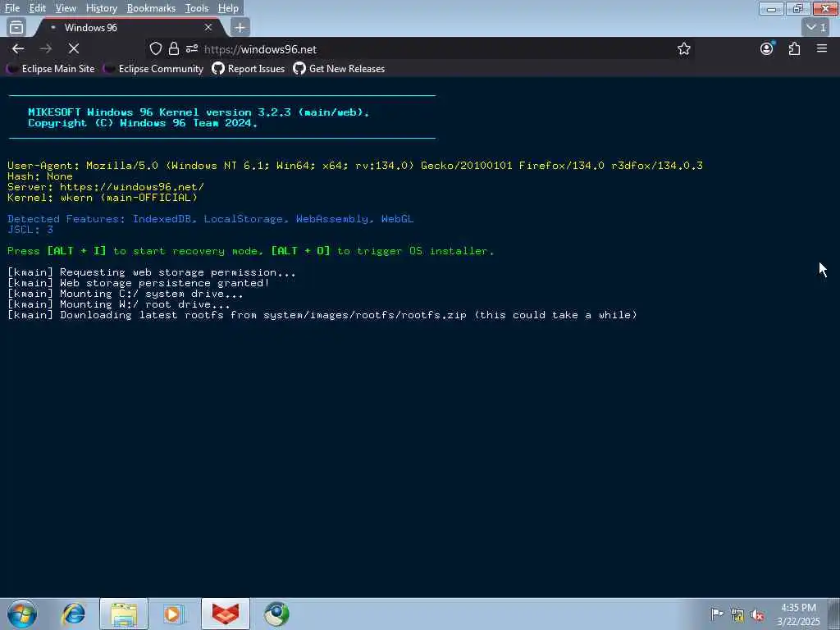Open the Edit menu
The height and width of the screenshot is (630, 840).
[x=37, y=8]
